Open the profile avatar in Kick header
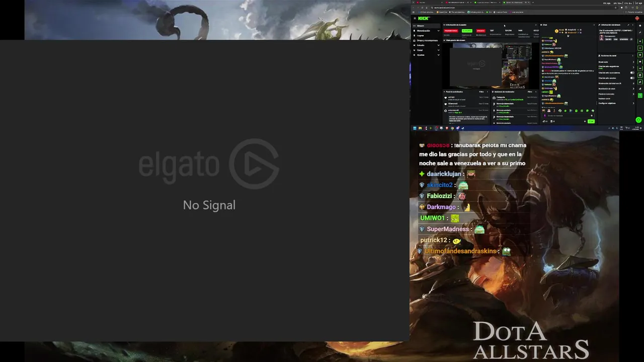This screenshot has height=362, width=644. 637,19
